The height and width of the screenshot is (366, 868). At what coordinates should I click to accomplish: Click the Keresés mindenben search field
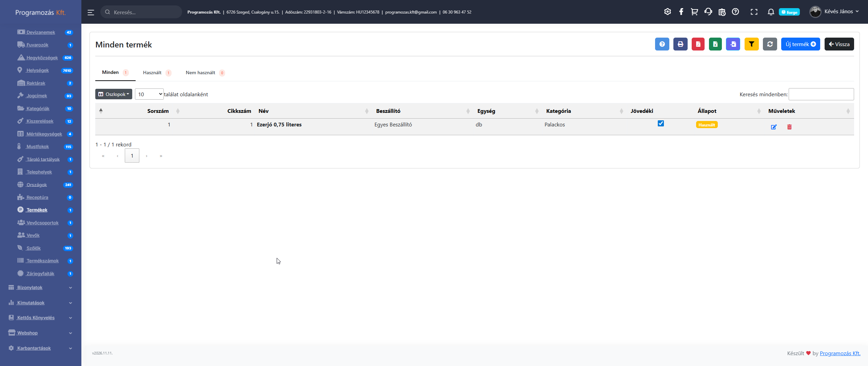(821, 94)
